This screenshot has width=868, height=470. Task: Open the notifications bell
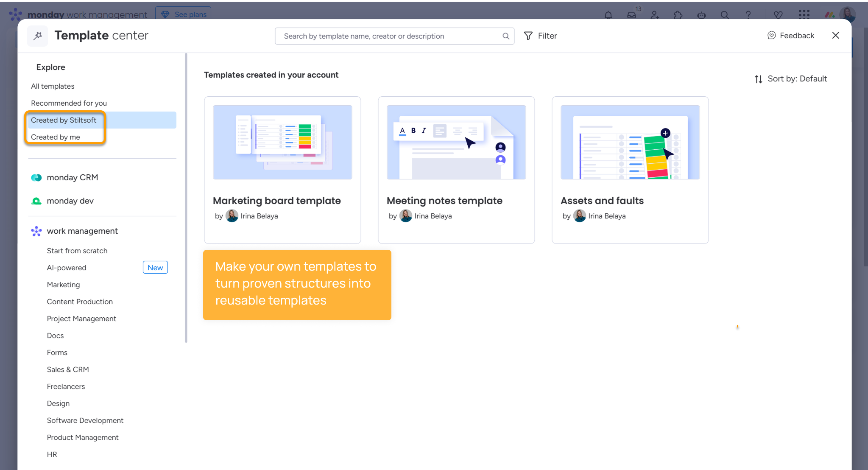point(608,14)
